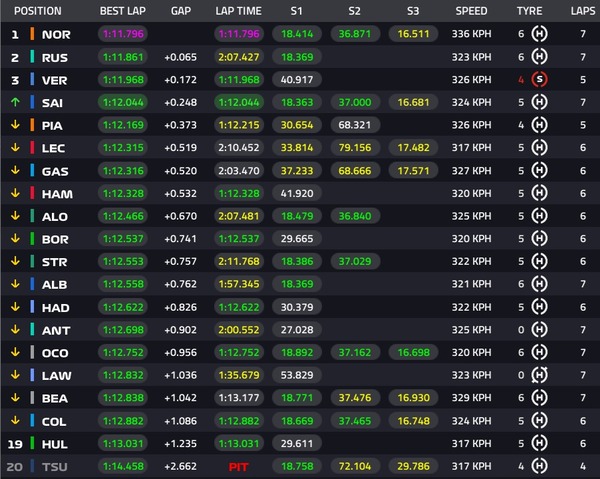The width and height of the screenshot is (600, 479).
Task: Click the yellow down arrow beside STR
Action: [x=15, y=261]
